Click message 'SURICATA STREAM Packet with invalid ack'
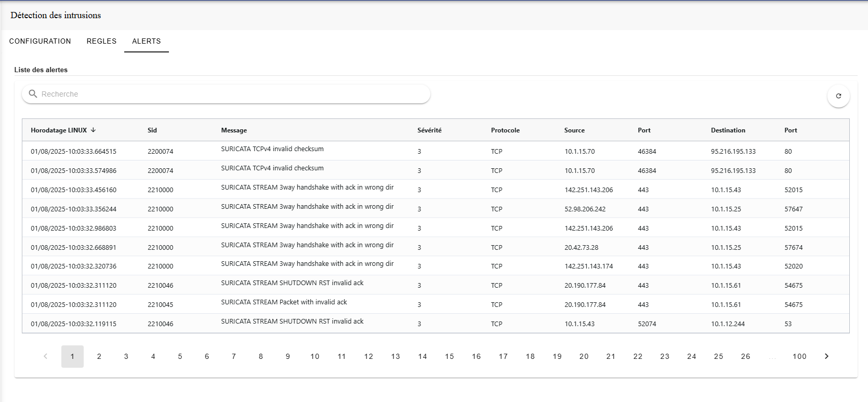Image resolution: width=868 pixels, height=402 pixels. pyautogui.click(x=284, y=302)
